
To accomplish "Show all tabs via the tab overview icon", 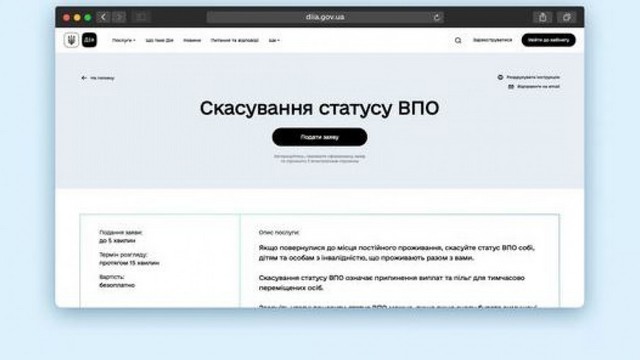I will click(x=566, y=17).
